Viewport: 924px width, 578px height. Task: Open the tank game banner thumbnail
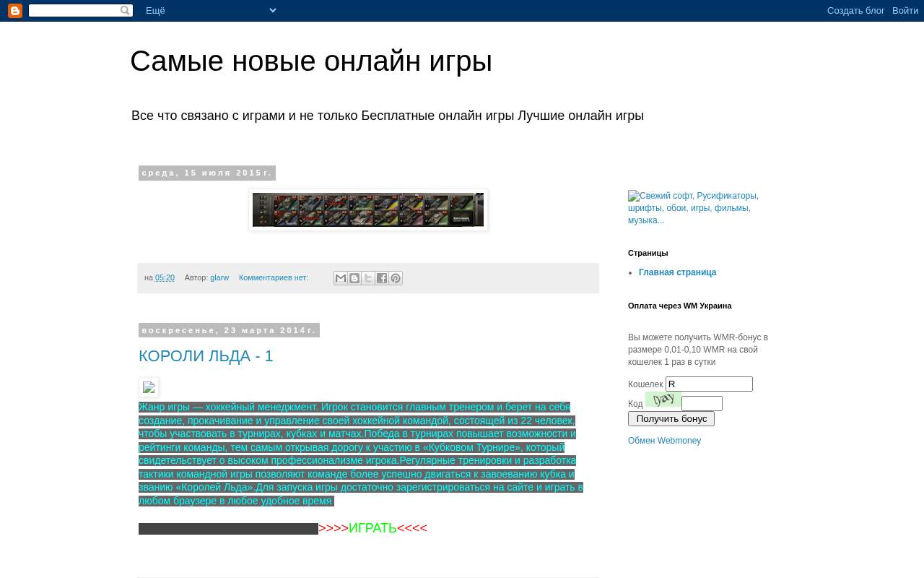tap(368, 210)
